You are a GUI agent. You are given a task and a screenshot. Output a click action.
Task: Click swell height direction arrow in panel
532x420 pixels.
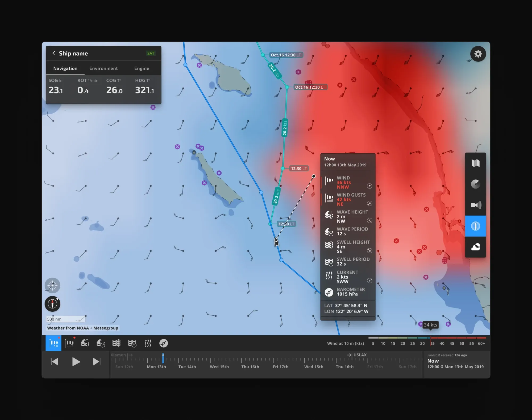tap(369, 251)
